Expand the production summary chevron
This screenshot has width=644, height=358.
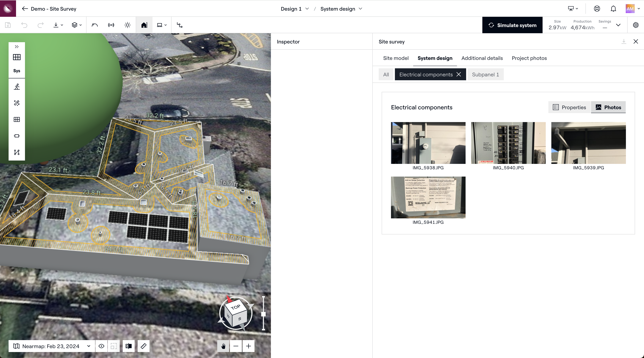pos(618,25)
